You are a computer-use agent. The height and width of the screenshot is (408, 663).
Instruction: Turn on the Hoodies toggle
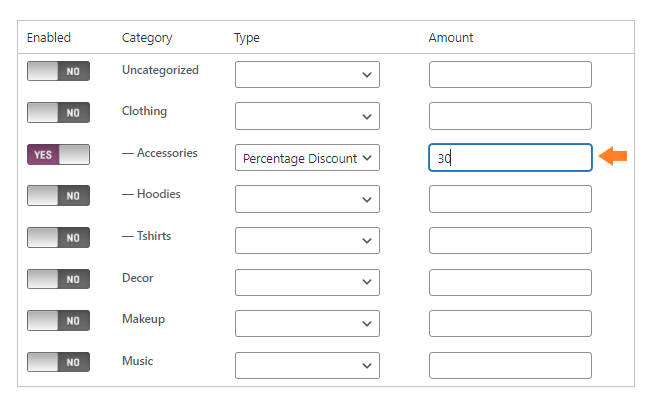click(58, 196)
